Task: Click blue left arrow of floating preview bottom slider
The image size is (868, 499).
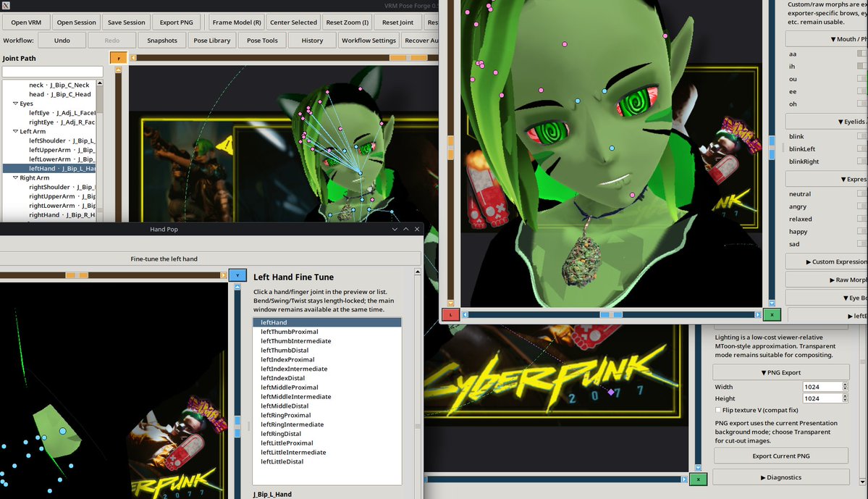Action: (x=465, y=314)
